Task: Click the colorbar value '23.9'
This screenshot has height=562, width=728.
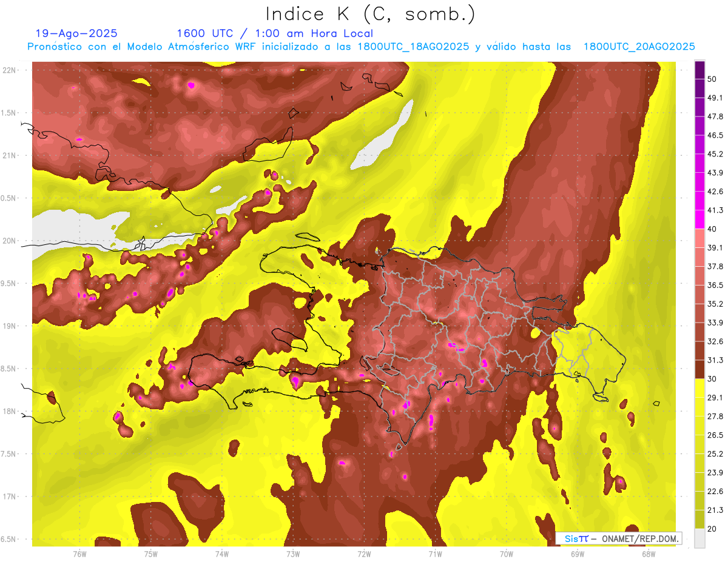Action: (716, 473)
